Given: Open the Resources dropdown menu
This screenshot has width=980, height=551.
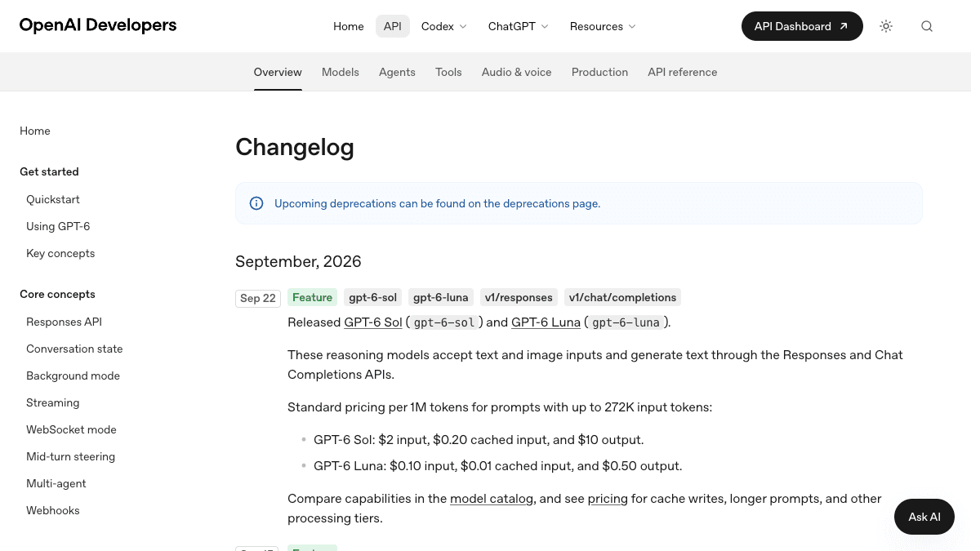Looking at the screenshot, I should coord(603,26).
